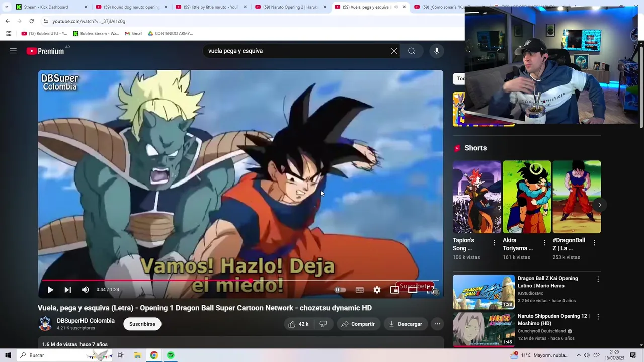Image resolution: width=644 pixels, height=362 pixels.
Task: Seek on the red video progress bar
Action: (x=240, y=280)
